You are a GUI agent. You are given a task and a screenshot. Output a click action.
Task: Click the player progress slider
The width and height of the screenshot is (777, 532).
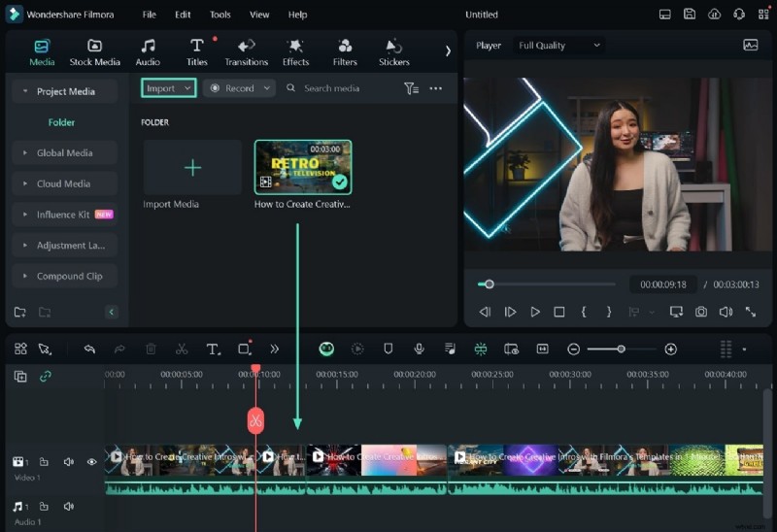click(x=547, y=284)
